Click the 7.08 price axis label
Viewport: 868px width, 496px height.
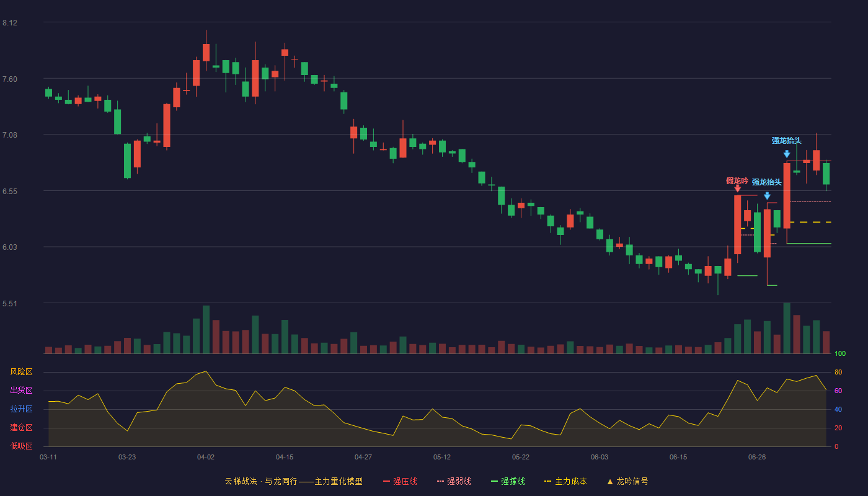click(10, 135)
